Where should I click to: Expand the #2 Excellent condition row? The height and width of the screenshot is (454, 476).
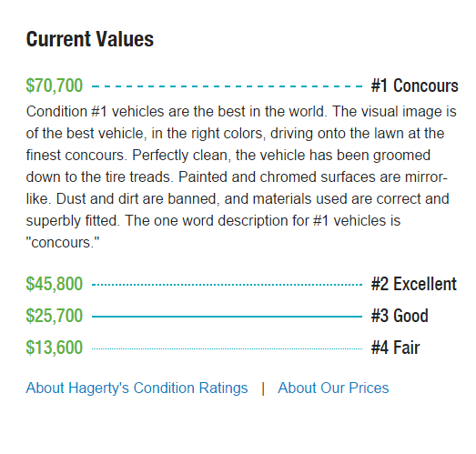(x=242, y=284)
